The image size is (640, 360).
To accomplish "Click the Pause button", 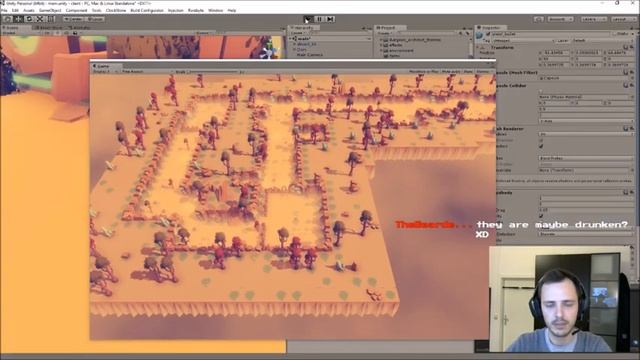I will coord(319,19).
